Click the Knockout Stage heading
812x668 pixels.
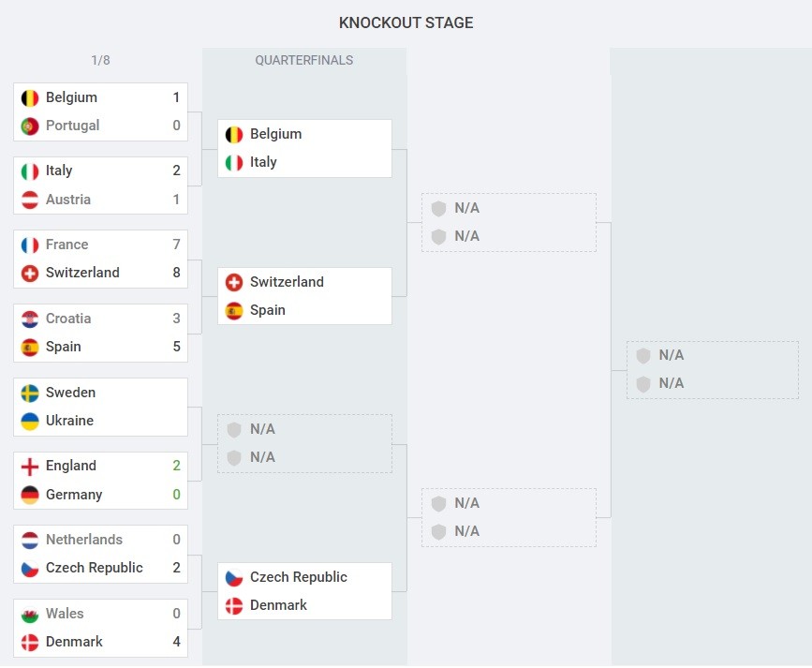[406, 22]
